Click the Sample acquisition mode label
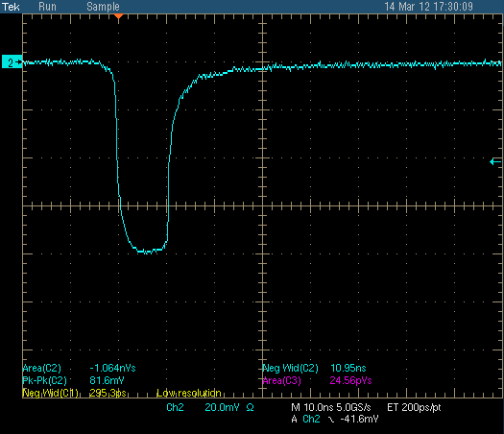The image size is (504, 434). coord(103,7)
